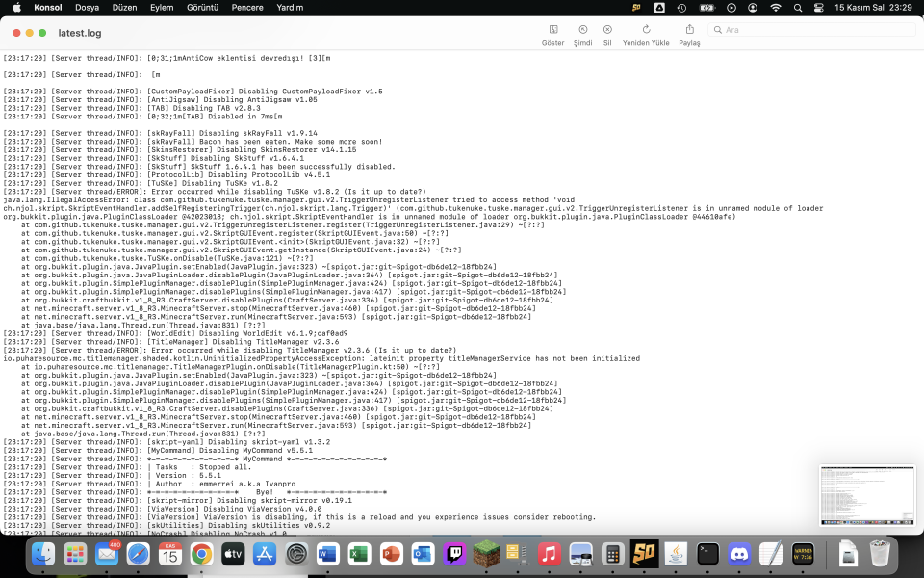Click the "Author : emmerrei a.k.a Ivanpro" line

[x=149, y=484]
